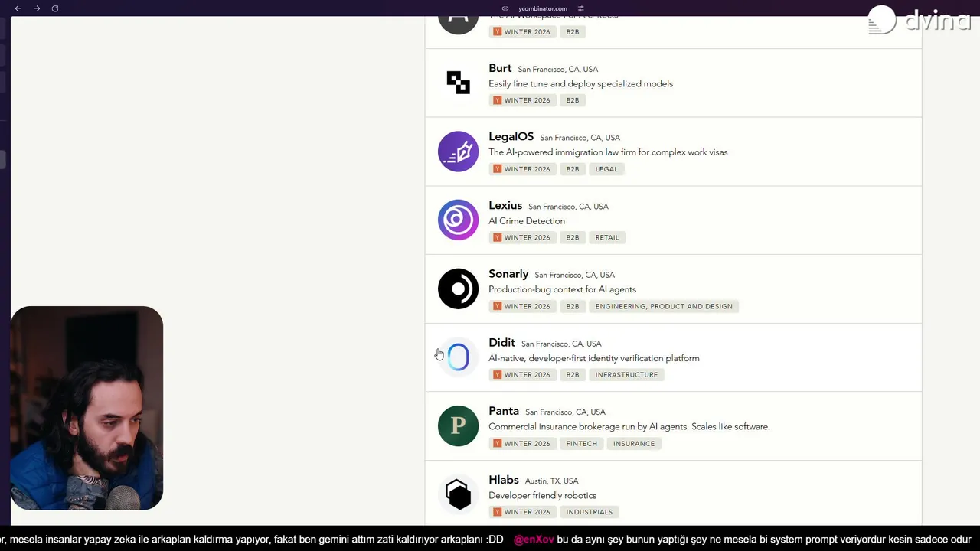Image resolution: width=980 pixels, height=551 pixels.
Task: Go forward with the browser forward arrow
Action: click(x=36, y=8)
